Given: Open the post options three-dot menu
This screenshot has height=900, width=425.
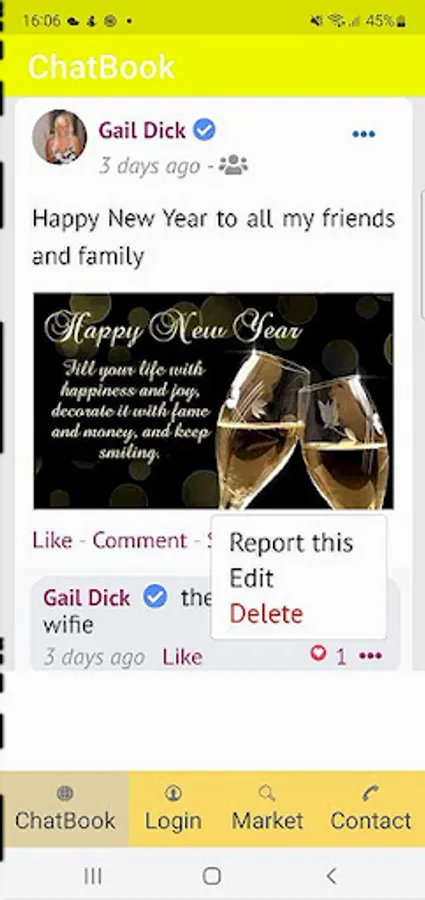Looking at the screenshot, I should pyautogui.click(x=364, y=134).
